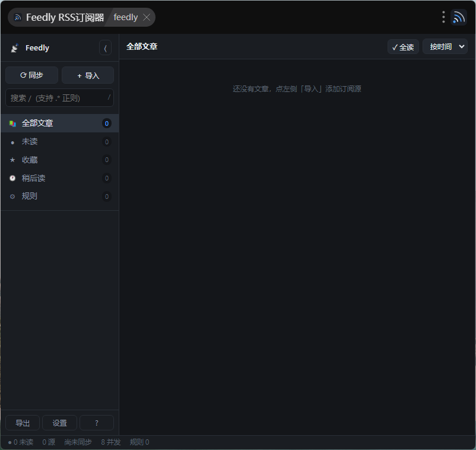
Task: Click the 同步 sync button
Action: coord(31,75)
